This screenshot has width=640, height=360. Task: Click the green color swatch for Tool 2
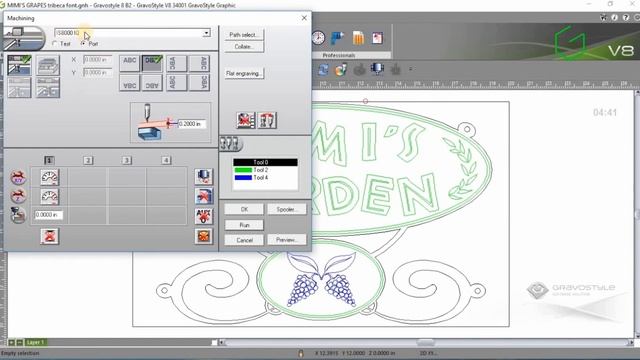(243, 170)
